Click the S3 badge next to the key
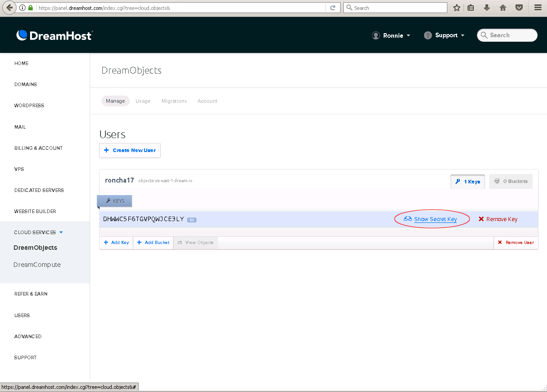 [x=192, y=219]
